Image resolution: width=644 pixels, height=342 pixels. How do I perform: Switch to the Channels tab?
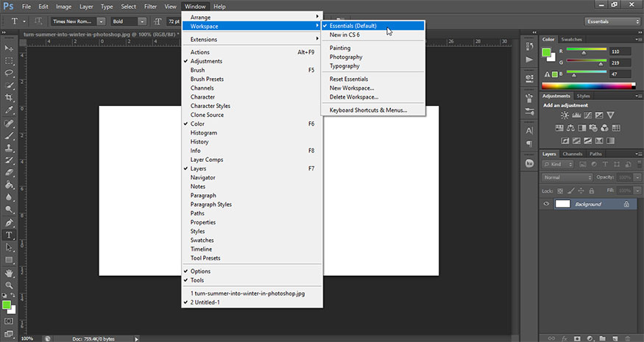(x=573, y=154)
